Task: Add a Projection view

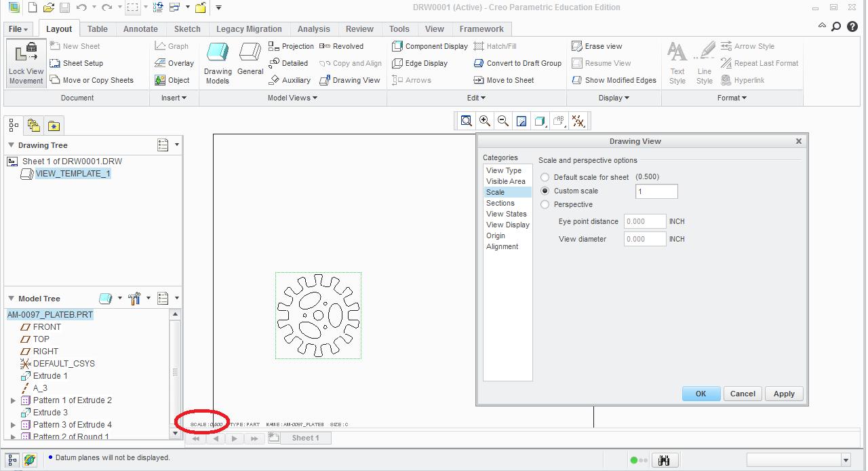Action: coord(292,46)
